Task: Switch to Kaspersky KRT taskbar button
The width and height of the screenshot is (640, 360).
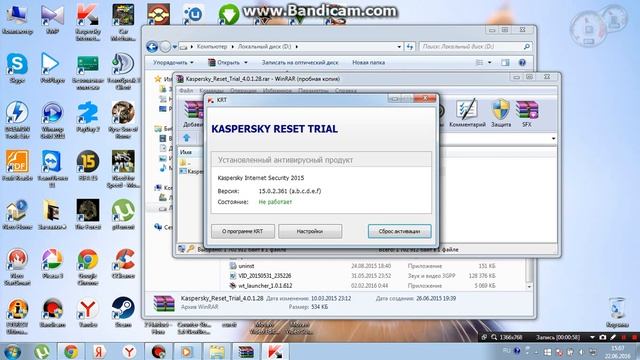Action: click(275, 352)
